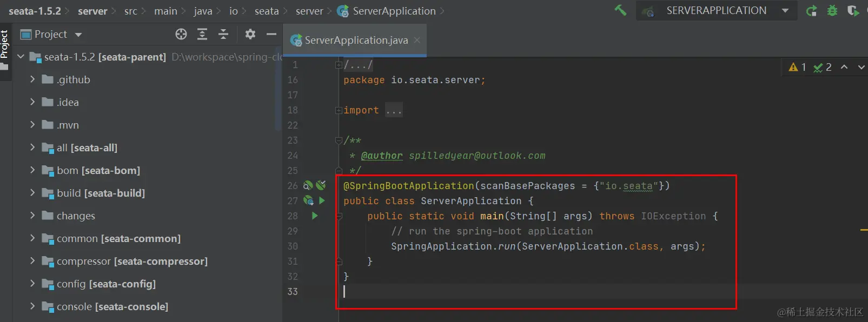Click the run gutter arrow on line 28

pos(315,216)
